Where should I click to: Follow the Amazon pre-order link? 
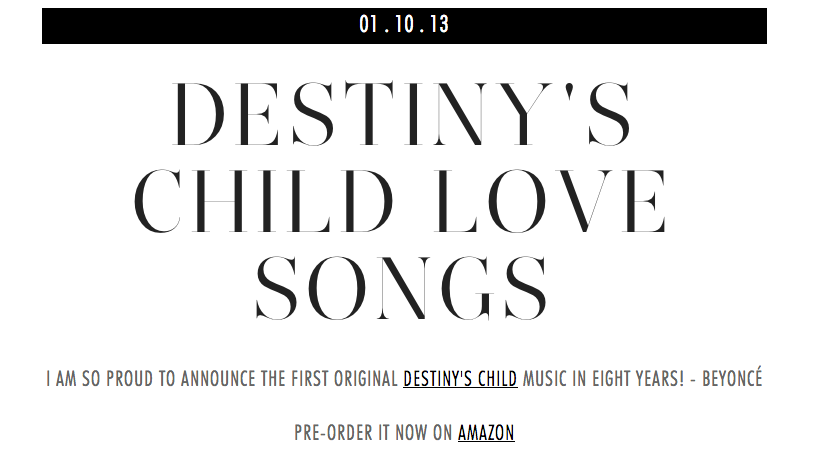(486, 433)
